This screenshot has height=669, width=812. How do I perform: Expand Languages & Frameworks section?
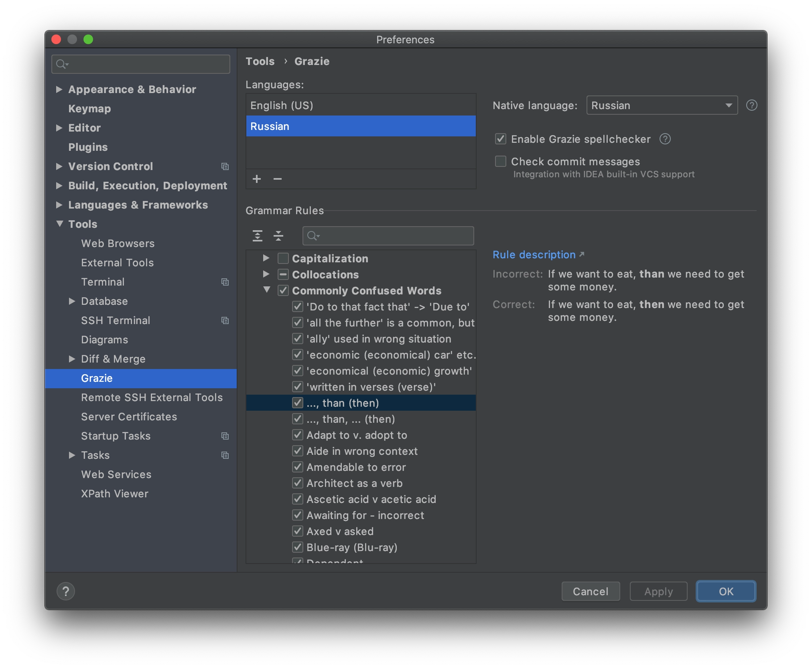(x=59, y=205)
